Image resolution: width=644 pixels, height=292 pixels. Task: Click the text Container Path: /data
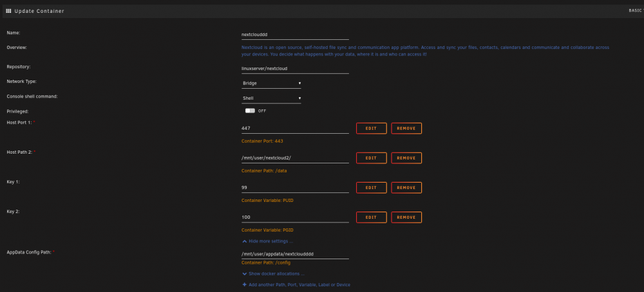click(264, 170)
